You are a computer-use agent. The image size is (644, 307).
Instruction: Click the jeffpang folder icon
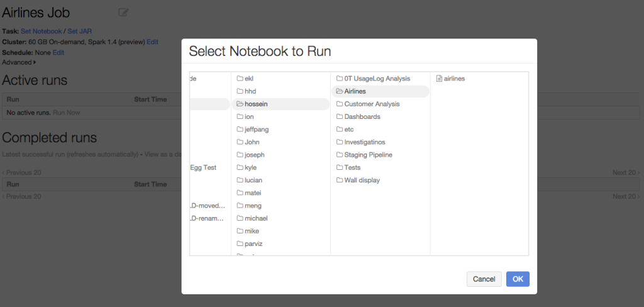(240, 130)
